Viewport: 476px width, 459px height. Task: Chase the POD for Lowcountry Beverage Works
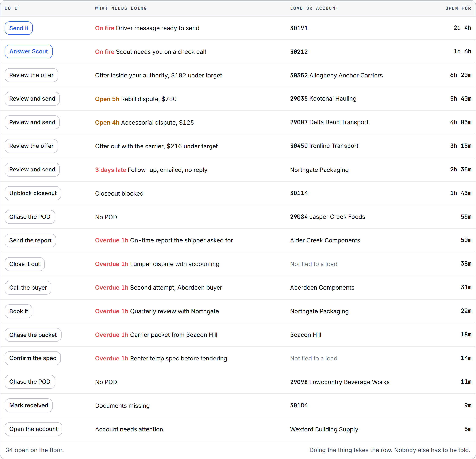[x=30, y=382]
